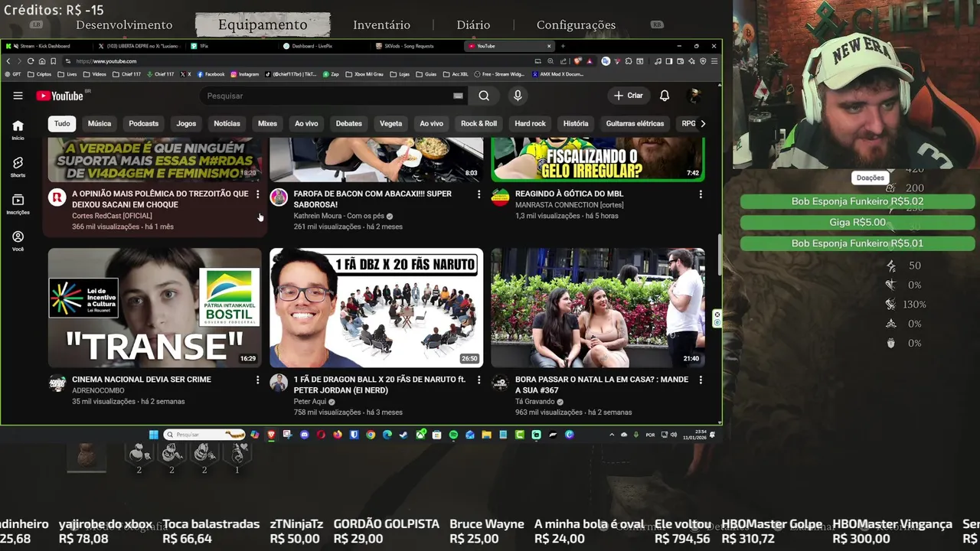
Task: Open Peter Aqui channel link
Action: coord(310,401)
